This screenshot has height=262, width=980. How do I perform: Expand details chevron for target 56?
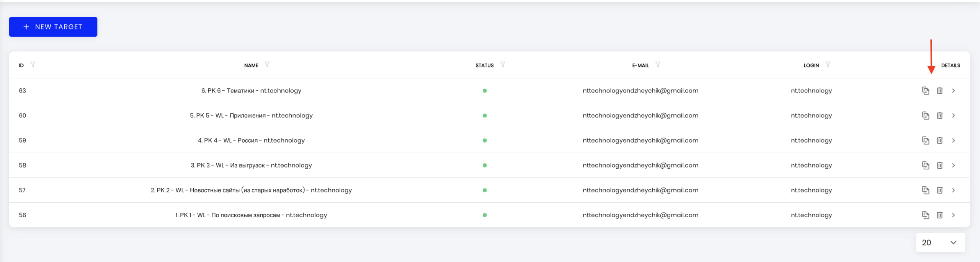(x=954, y=215)
